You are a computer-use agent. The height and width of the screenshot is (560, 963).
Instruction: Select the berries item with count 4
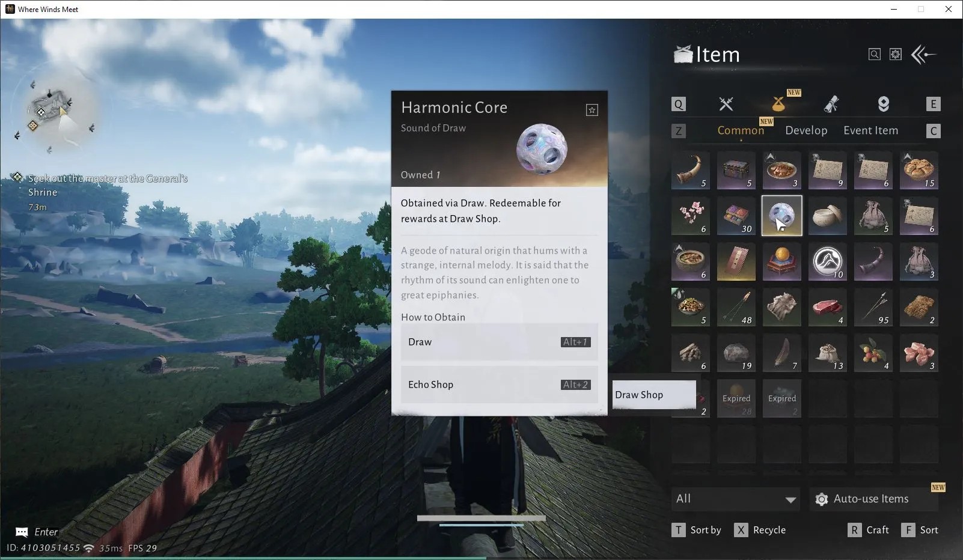point(873,353)
